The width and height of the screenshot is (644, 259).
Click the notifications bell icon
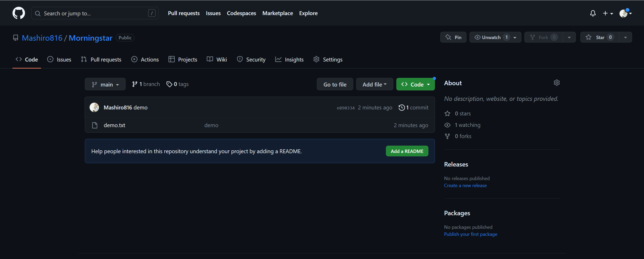pyautogui.click(x=593, y=13)
